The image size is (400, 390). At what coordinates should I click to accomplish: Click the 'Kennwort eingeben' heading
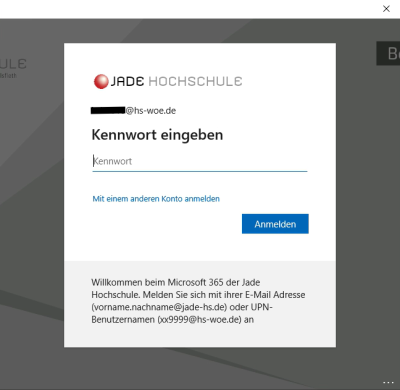pos(157,135)
